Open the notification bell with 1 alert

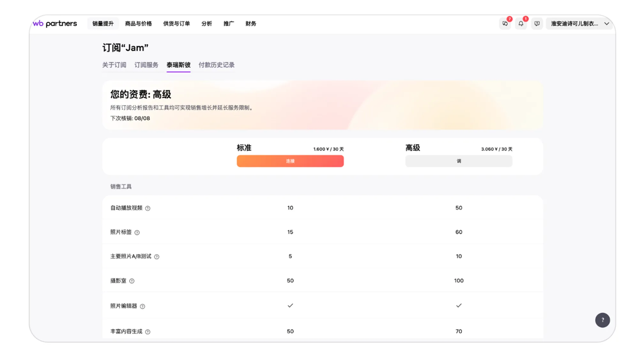point(521,24)
